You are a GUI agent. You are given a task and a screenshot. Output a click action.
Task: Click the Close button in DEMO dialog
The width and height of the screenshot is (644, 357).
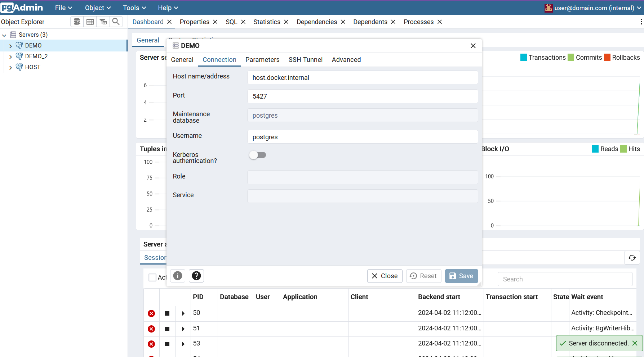tap(385, 276)
